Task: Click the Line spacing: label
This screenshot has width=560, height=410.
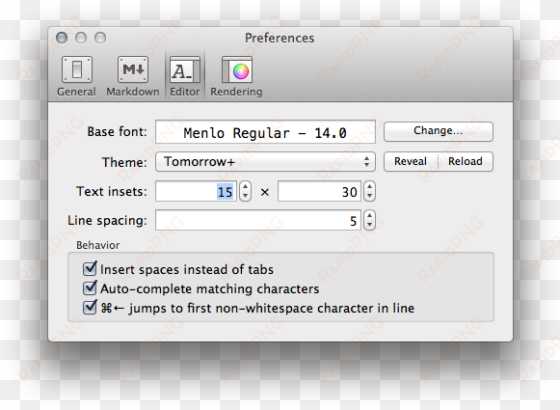Action: pyautogui.click(x=107, y=221)
